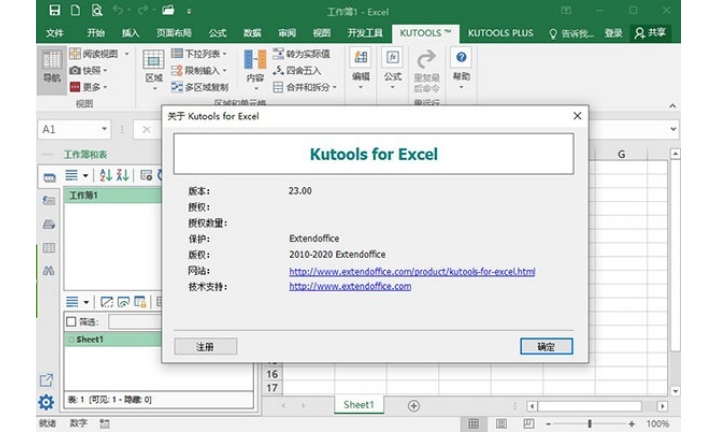Open the Name Box dropdown
Image resolution: width=720 pixels, height=432 pixels.
(x=104, y=129)
